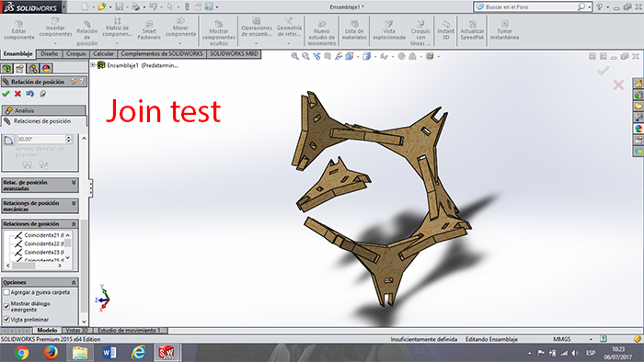Viewport: 644px width, 362px height.
Task: Select Análisis tab in mate panel
Action: click(x=43, y=110)
